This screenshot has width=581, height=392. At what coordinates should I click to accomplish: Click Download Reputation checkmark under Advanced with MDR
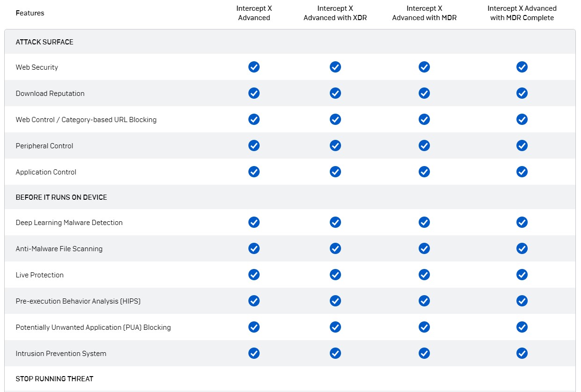point(424,93)
